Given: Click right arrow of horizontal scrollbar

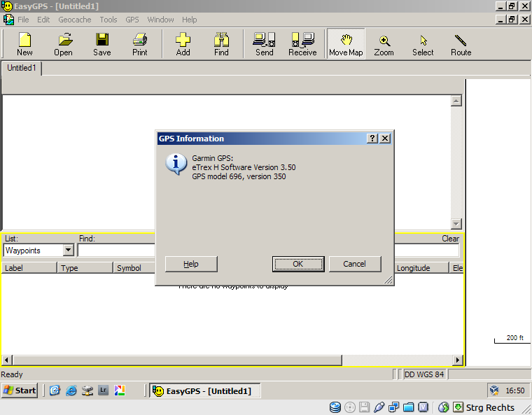Looking at the screenshot, I should [x=458, y=360].
